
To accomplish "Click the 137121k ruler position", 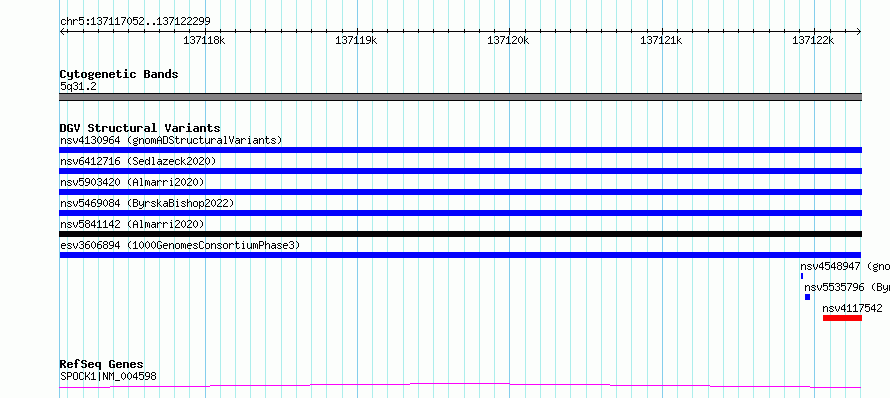I will pos(661,40).
